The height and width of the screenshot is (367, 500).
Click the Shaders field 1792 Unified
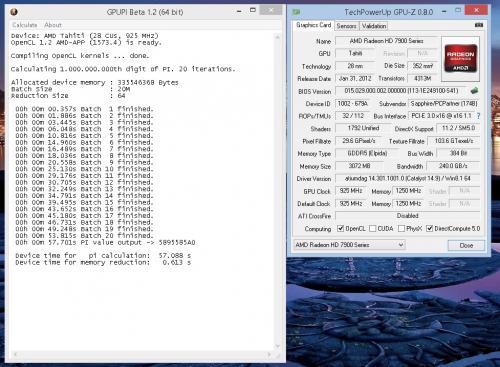[363, 128]
